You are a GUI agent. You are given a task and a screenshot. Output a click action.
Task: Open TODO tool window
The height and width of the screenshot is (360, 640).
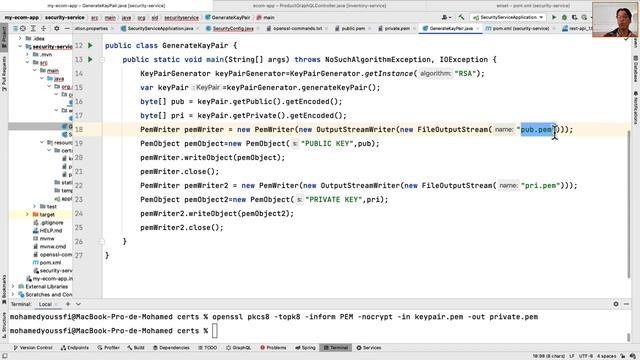(x=208, y=348)
